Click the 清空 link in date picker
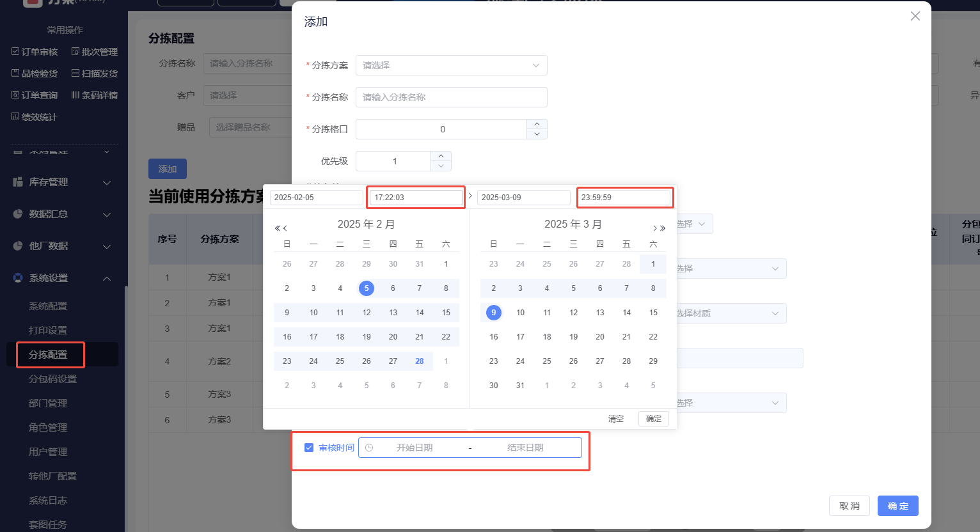980x532 pixels. point(616,419)
